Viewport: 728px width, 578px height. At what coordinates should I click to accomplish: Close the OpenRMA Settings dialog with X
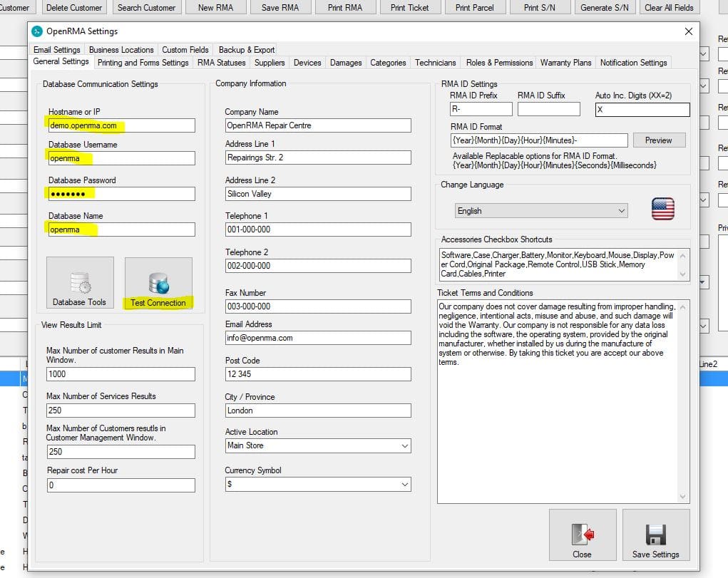[x=689, y=31]
